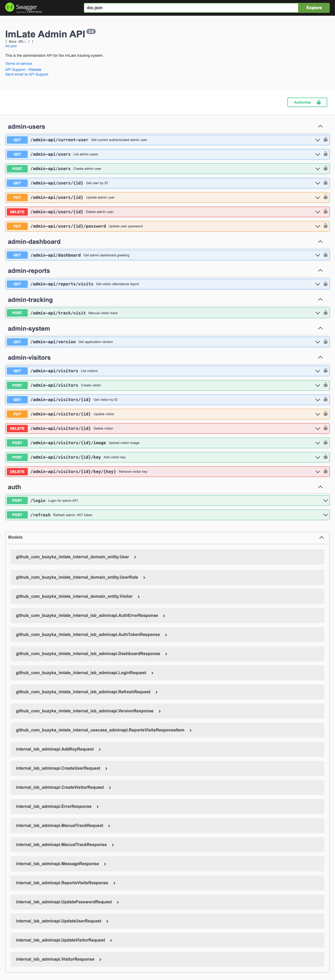Open Terms of service link
Viewport: 335px width, 980px height.
point(19,64)
